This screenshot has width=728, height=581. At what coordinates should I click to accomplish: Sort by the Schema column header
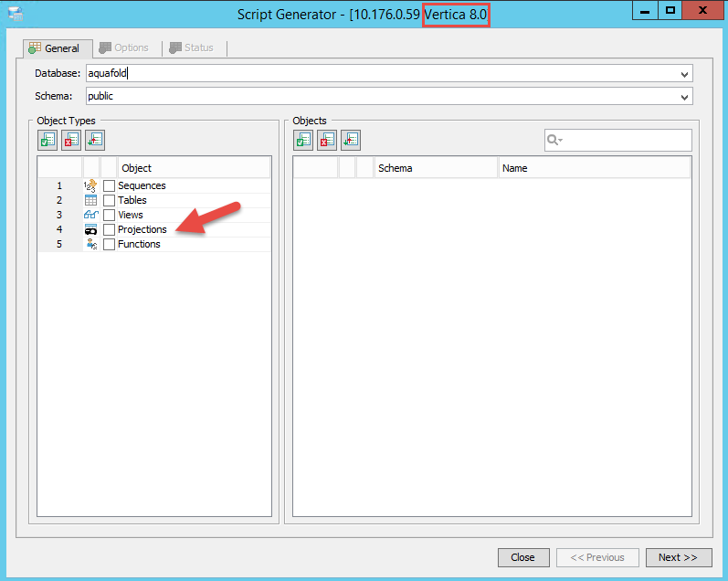point(436,168)
